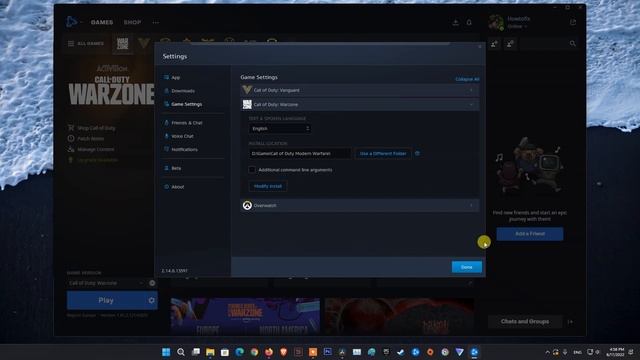Click the icon beside Use a Different Folder
The image size is (640, 360).
pos(417,153)
